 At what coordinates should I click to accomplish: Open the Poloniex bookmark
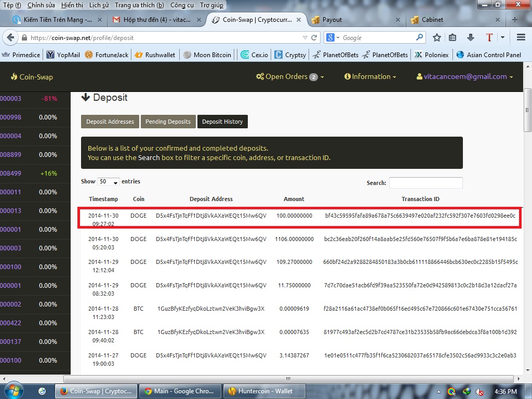click(431, 54)
